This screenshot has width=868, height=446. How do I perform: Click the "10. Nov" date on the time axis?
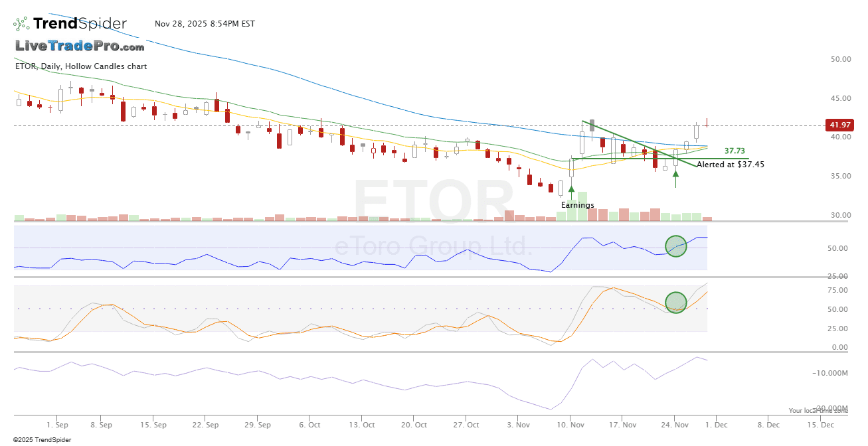pos(571,424)
